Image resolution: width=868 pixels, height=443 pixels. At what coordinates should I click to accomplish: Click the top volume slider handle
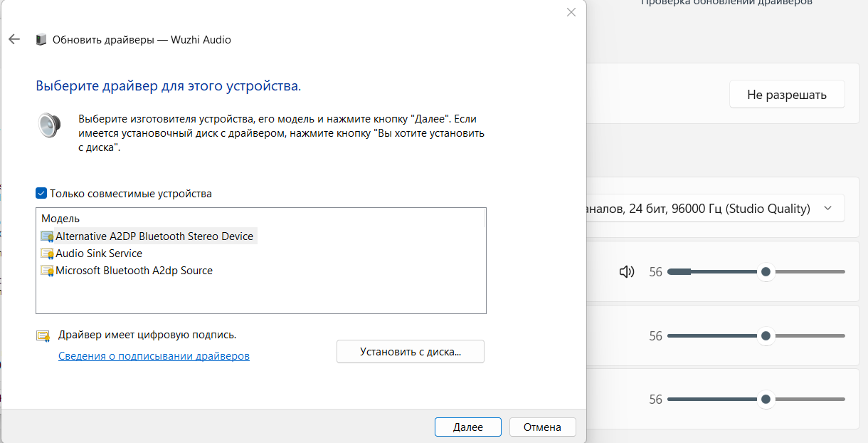coord(766,271)
